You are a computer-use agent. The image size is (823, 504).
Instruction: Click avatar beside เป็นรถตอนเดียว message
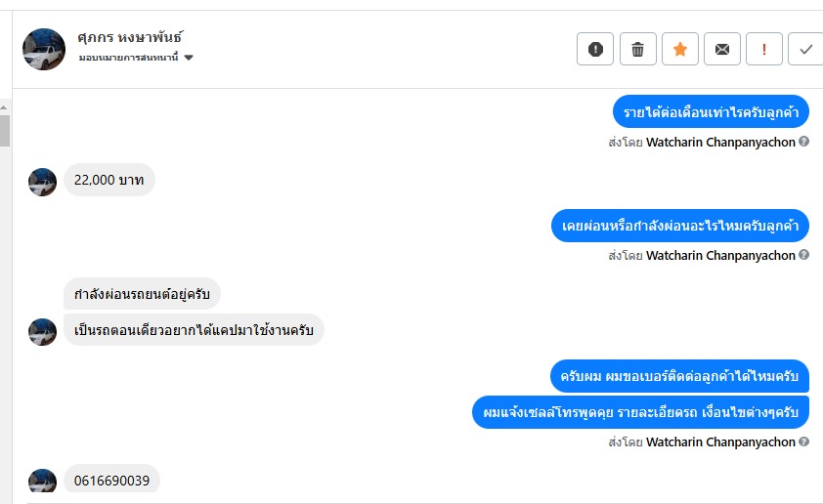click(42, 331)
